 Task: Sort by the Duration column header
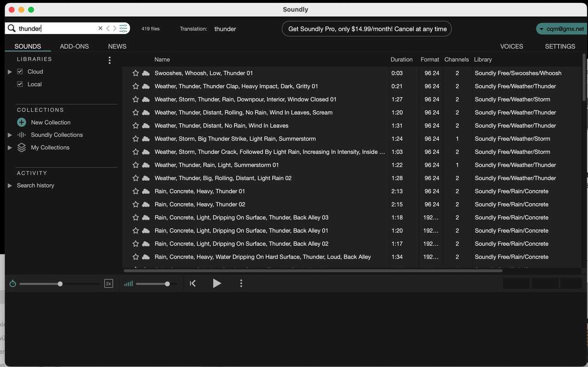(x=401, y=60)
